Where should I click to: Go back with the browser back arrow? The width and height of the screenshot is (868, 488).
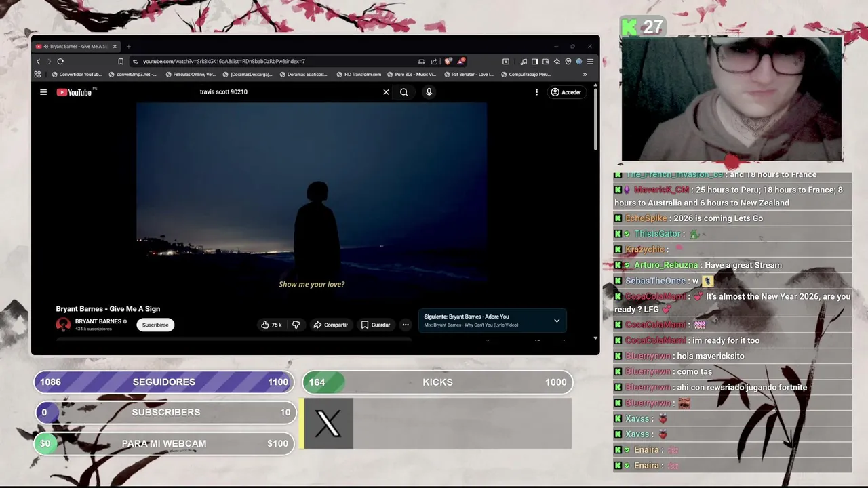[38, 61]
